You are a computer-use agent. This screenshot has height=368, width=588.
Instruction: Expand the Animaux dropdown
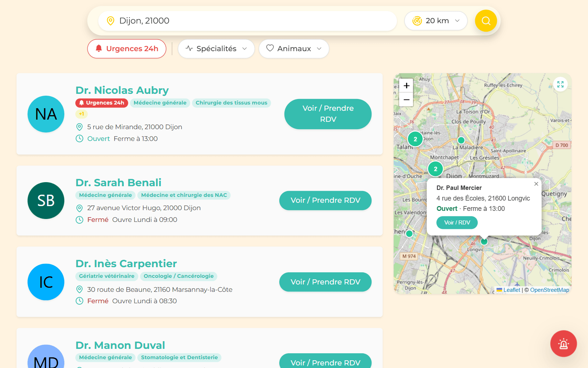pyautogui.click(x=294, y=49)
